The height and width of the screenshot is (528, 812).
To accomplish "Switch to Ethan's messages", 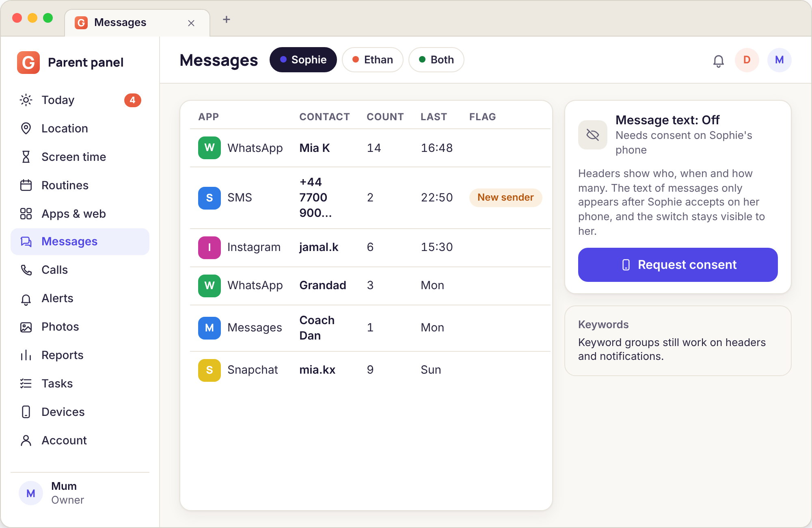I will click(373, 60).
